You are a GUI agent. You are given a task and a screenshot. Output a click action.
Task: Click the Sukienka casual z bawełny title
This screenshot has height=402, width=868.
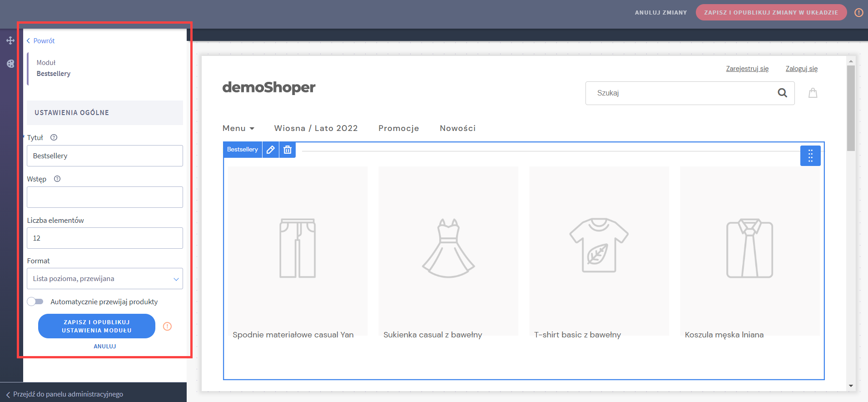click(x=432, y=335)
